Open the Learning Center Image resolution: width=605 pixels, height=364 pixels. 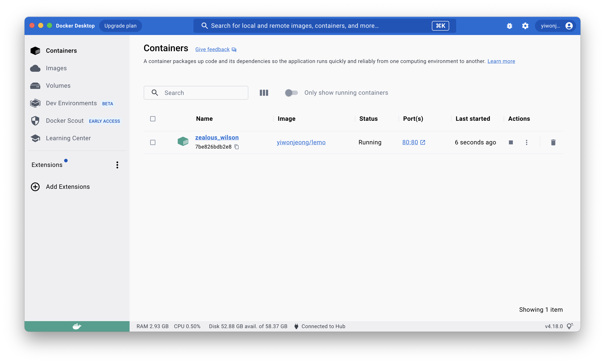(x=77, y=138)
